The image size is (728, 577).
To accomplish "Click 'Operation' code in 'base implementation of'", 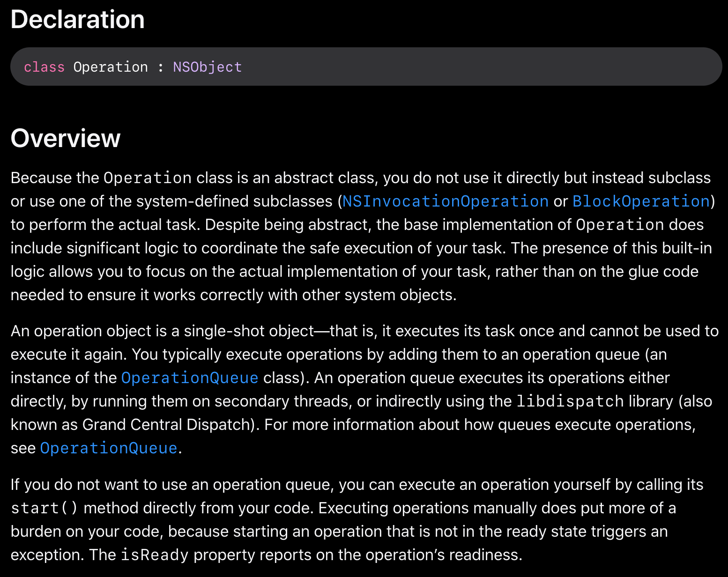I will pyautogui.click(x=620, y=225).
